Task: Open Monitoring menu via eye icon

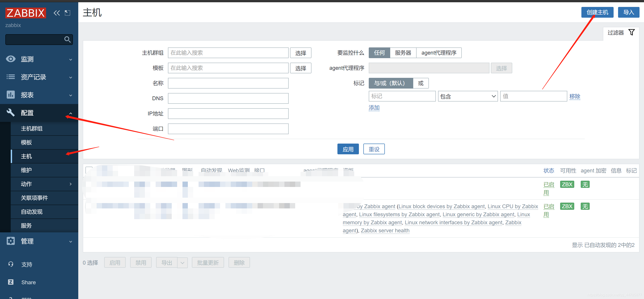Action: pyautogui.click(x=11, y=59)
